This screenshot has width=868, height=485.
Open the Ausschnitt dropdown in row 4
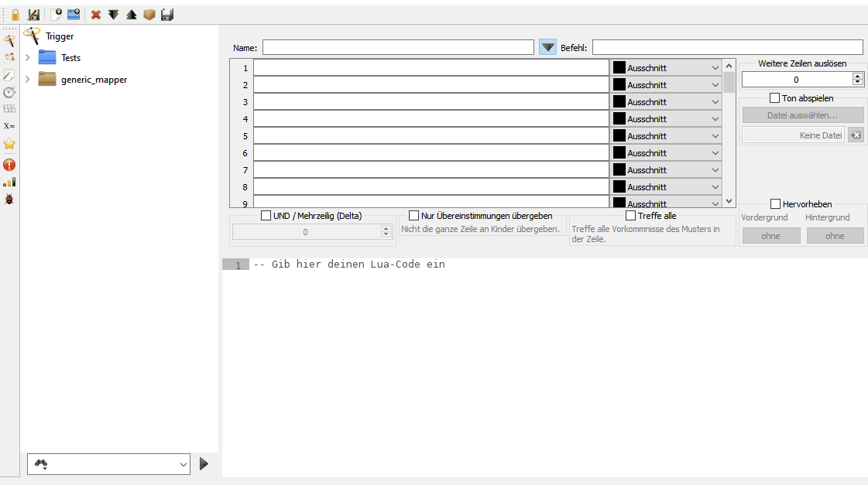coord(665,119)
